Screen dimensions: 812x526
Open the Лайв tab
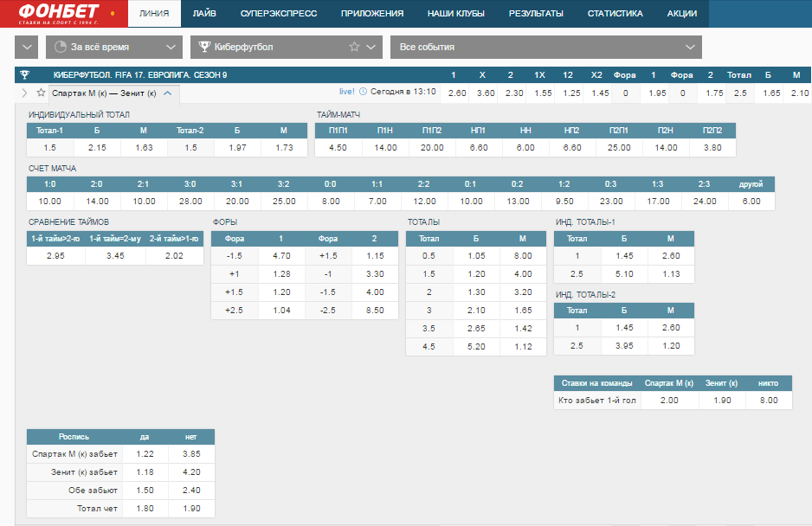point(204,14)
